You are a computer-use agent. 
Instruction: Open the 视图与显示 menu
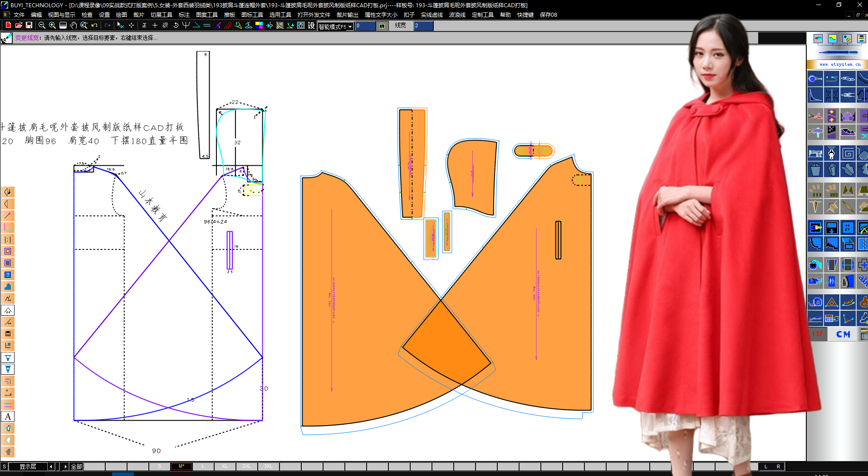62,15
